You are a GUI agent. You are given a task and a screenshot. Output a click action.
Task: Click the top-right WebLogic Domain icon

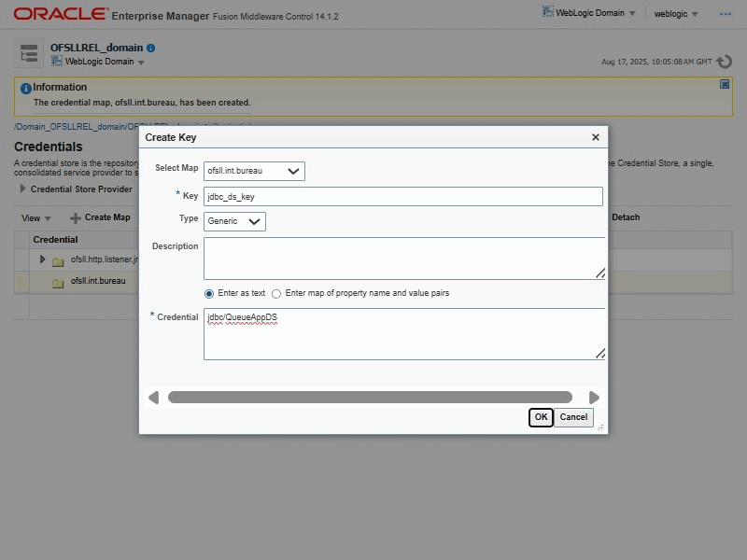point(548,12)
